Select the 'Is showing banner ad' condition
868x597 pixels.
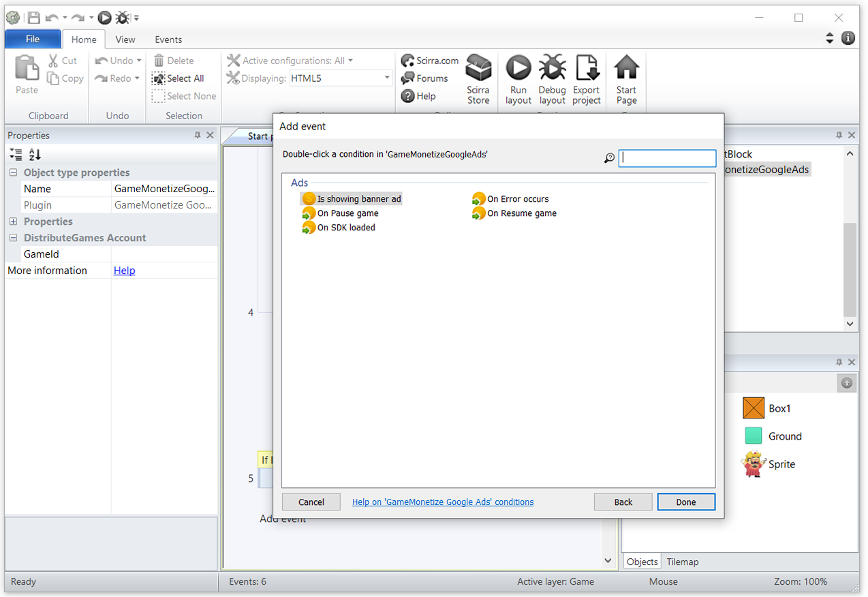pos(358,199)
